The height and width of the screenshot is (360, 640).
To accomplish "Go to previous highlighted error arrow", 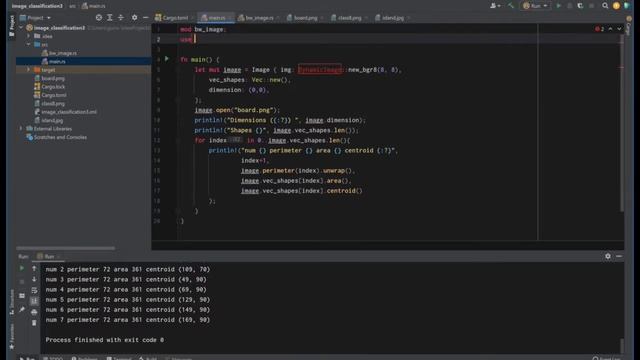I will (610, 29).
